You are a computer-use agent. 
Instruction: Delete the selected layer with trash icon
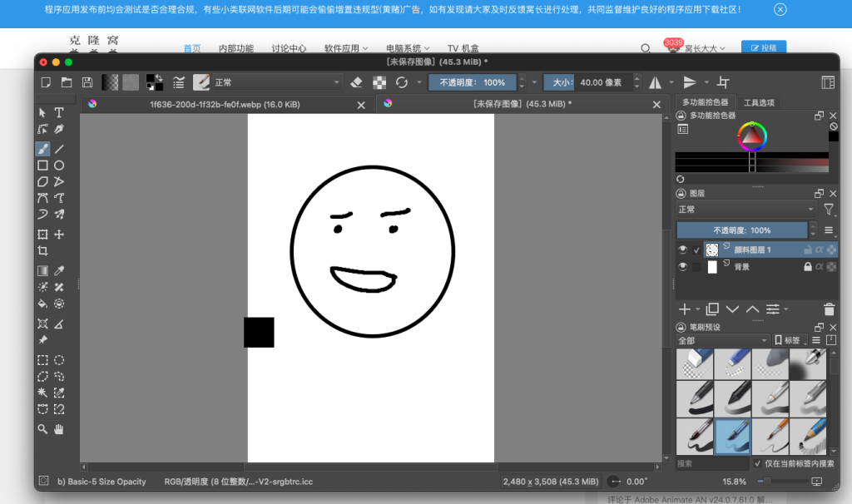tap(829, 309)
